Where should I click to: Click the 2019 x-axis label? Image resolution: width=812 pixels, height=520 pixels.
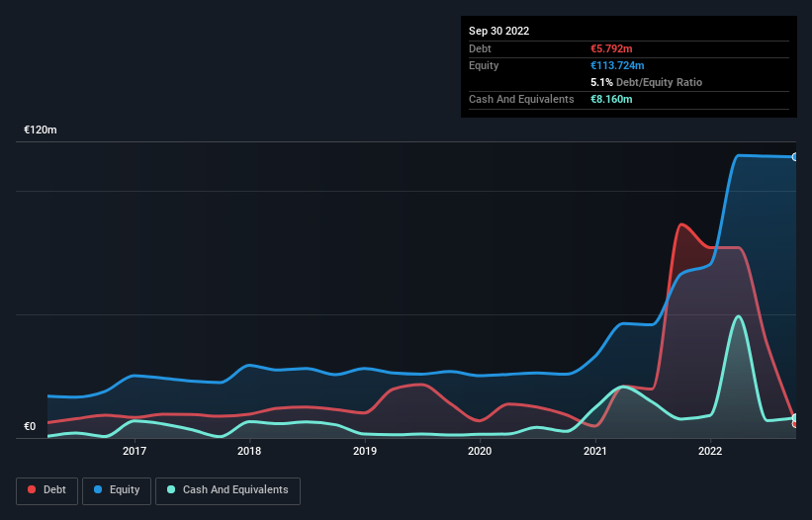tap(365, 451)
